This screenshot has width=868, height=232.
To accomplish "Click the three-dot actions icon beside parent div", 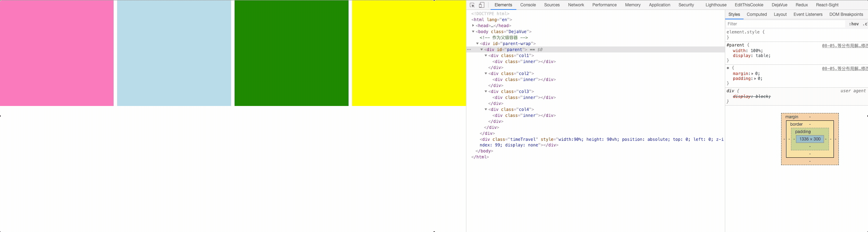I will pos(469,50).
